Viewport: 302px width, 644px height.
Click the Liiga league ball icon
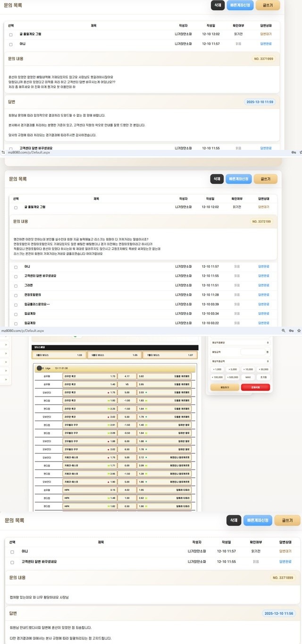pos(39,368)
